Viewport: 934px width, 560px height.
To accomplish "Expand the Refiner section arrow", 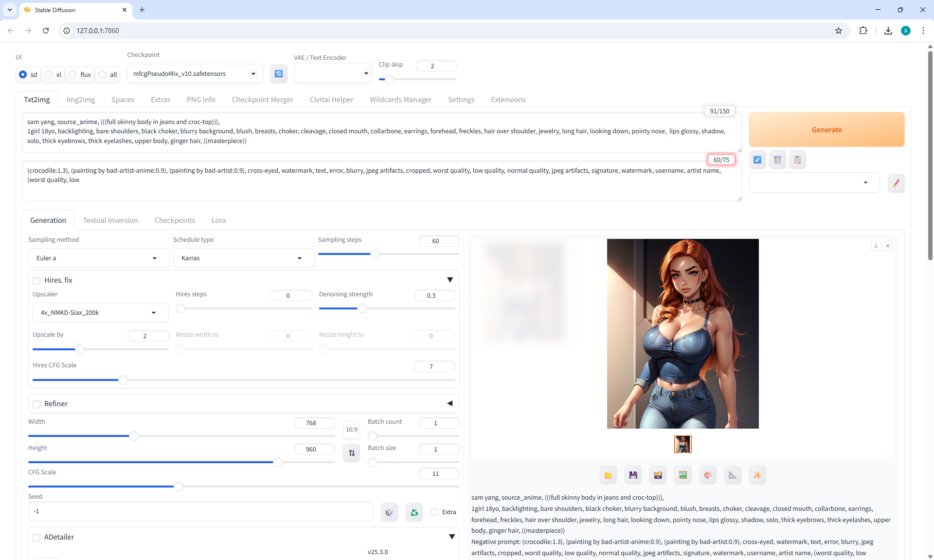I will tap(449, 404).
